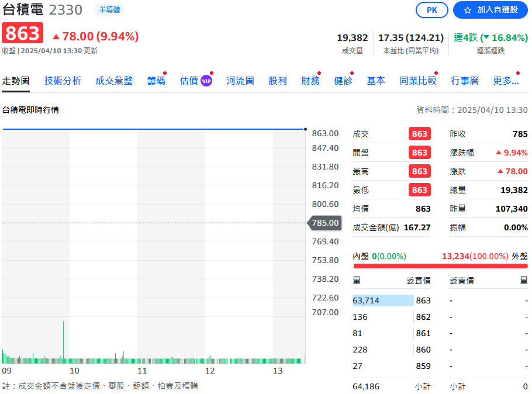Image resolution: width=532 pixels, height=394 pixels.
Task: Click the 成交 863 value badge
Action: point(419,134)
